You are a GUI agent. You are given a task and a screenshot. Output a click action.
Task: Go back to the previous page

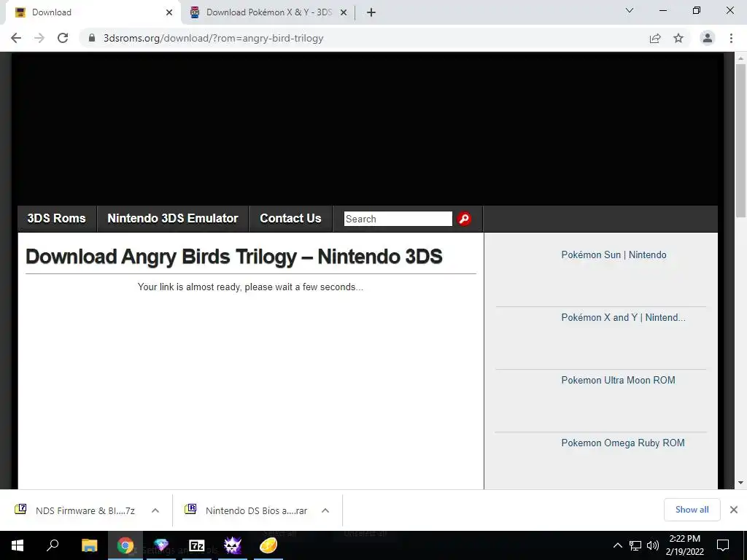click(16, 38)
